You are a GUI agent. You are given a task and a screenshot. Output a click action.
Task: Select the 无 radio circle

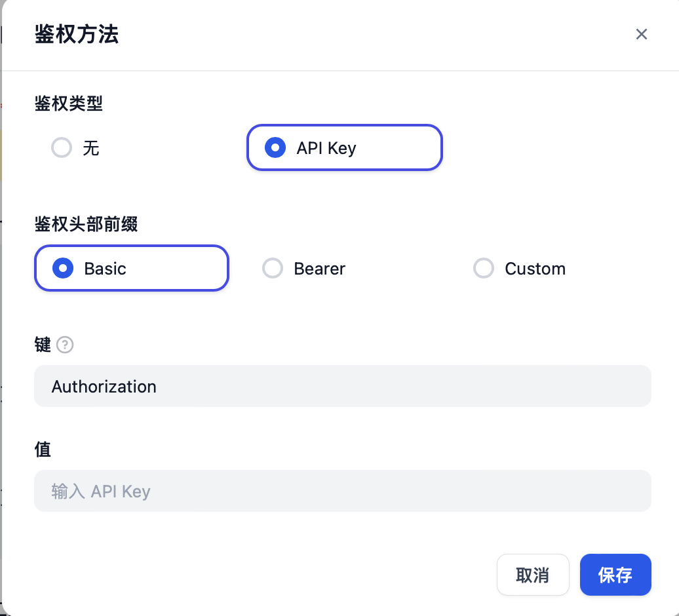62,147
